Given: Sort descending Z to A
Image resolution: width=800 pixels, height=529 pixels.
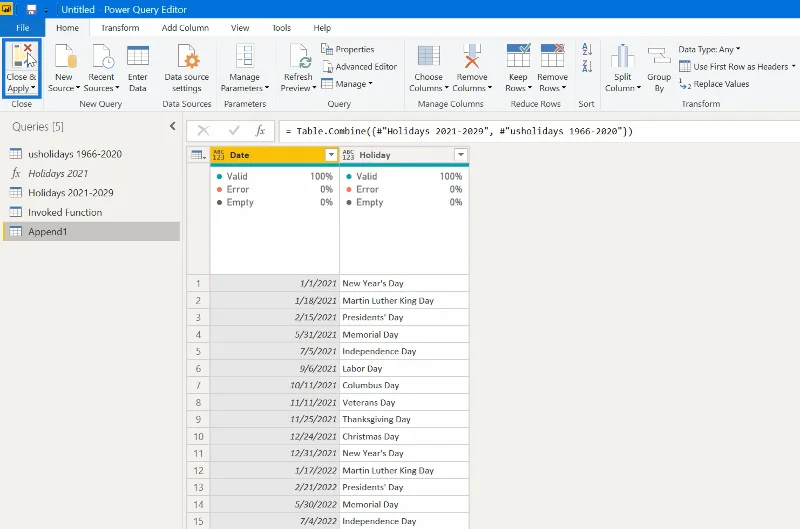Looking at the screenshot, I should tap(587, 66).
